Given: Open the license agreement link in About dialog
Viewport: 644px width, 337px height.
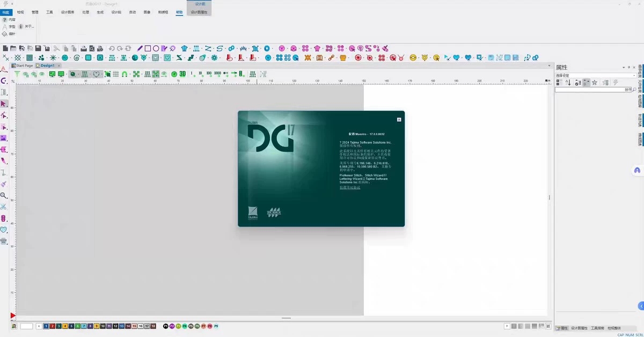Looking at the screenshot, I should 350,187.
